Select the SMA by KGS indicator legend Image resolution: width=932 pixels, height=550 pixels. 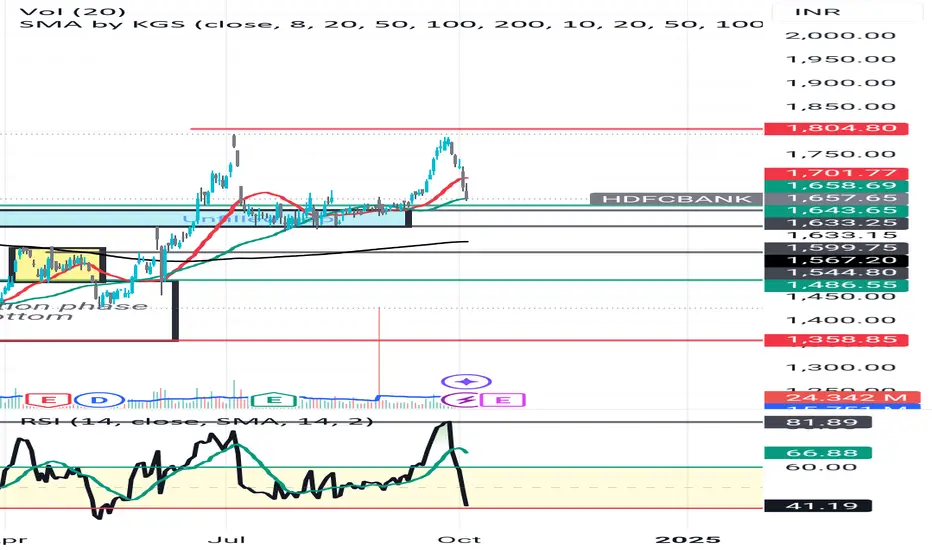tap(391, 25)
